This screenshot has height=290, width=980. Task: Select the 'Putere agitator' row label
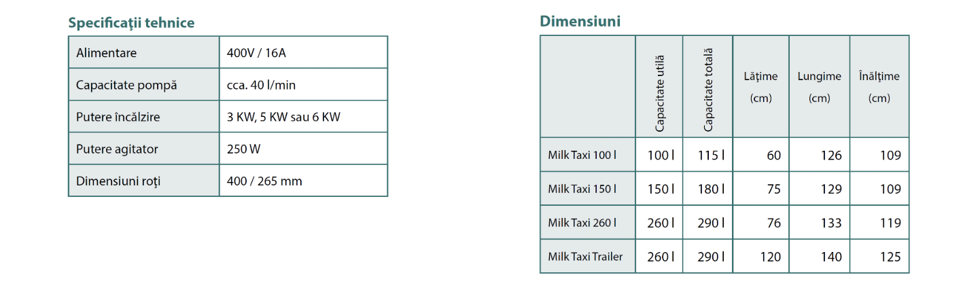[x=144, y=149]
